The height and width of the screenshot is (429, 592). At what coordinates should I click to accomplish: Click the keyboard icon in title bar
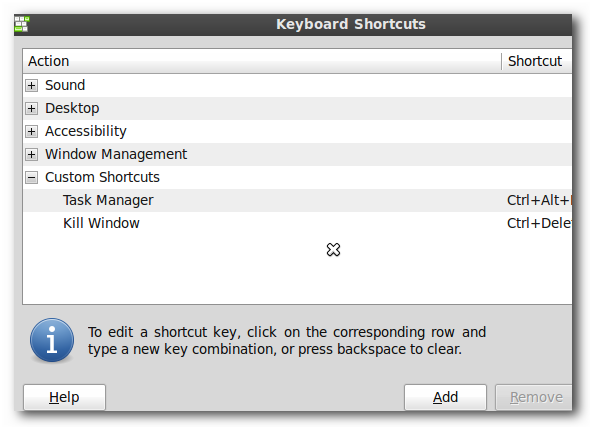click(x=22, y=24)
